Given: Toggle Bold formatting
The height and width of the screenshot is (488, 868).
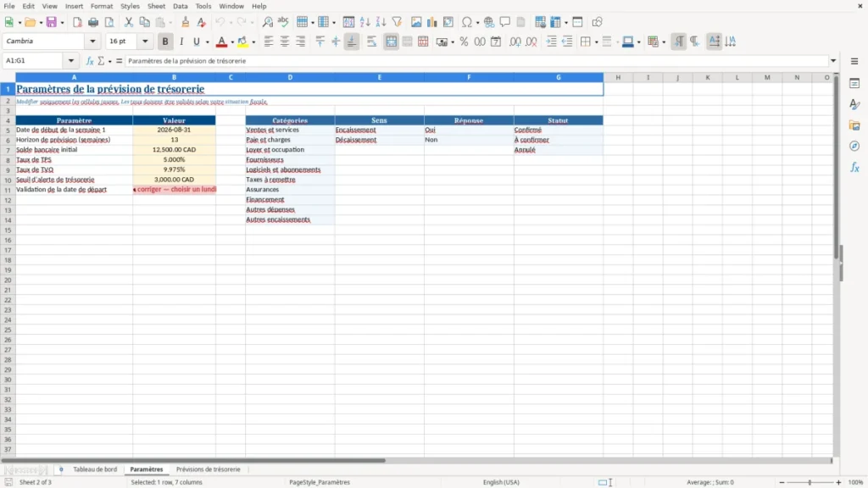Looking at the screenshot, I should point(165,42).
